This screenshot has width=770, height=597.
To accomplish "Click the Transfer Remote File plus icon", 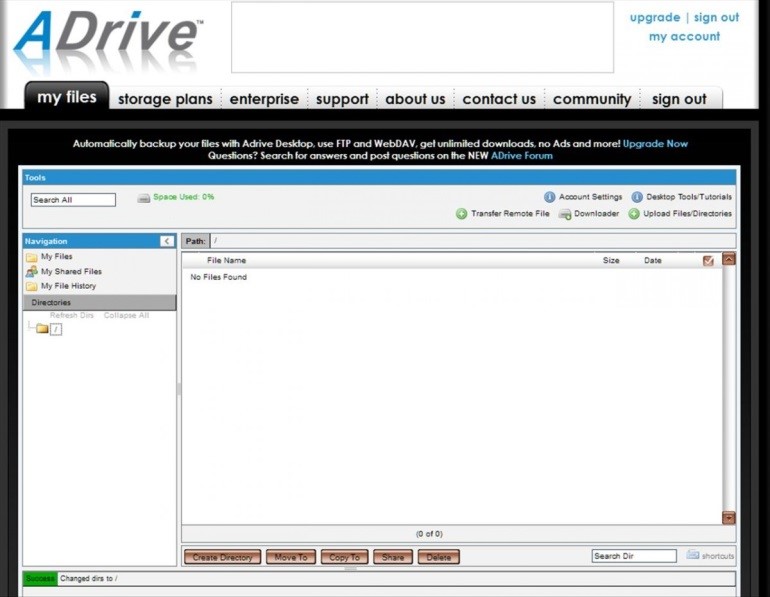I will coord(461,214).
